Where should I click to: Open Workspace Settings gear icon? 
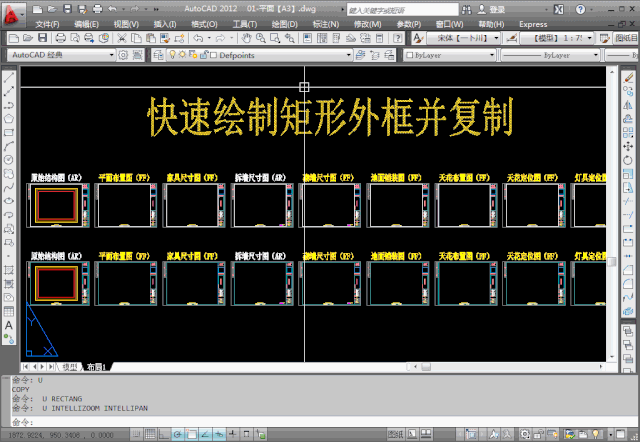(123, 55)
